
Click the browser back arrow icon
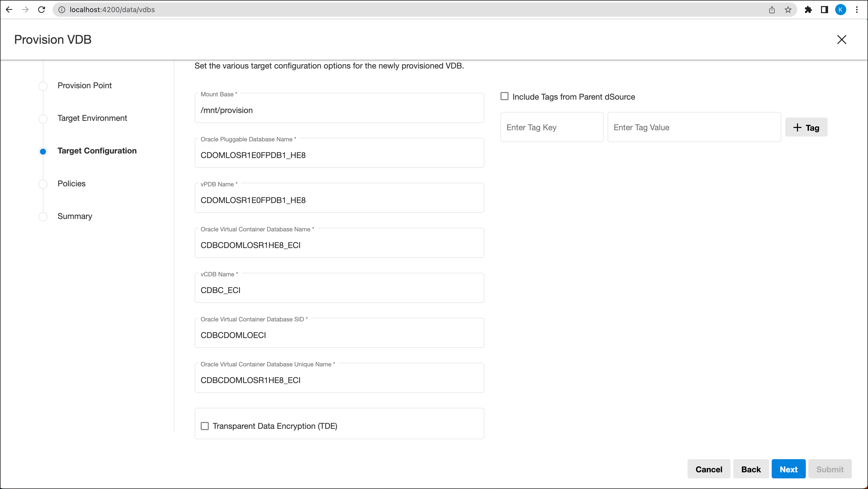point(9,9)
